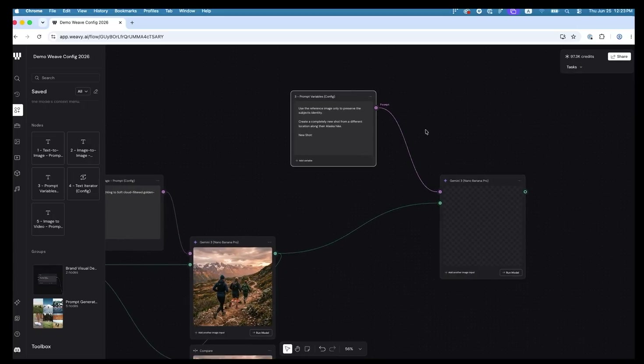644x364 pixels.
Task: Open the 56% zoom level dropdown
Action: tap(353, 349)
